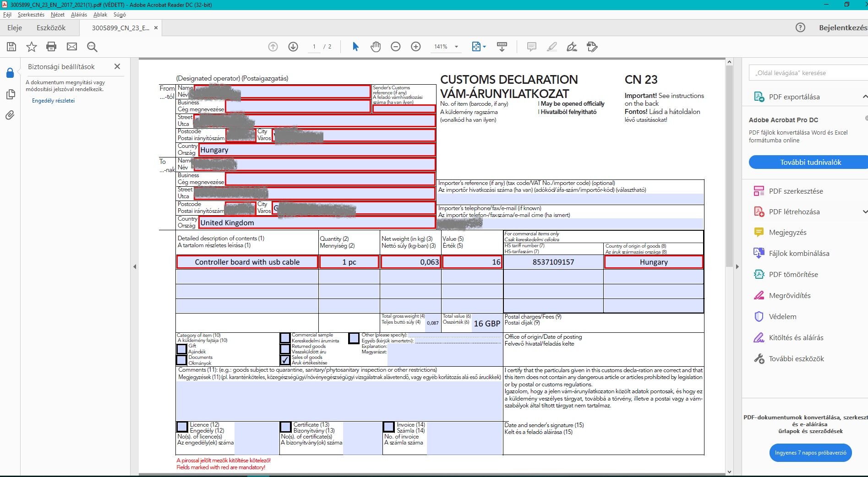868x477 pixels.
Task: Activate the hand pan tool
Action: coord(376,47)
